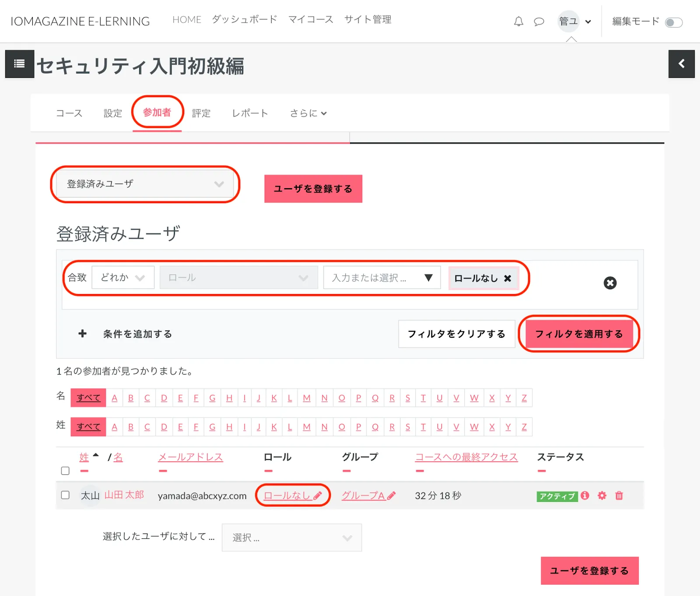Open the course index list icon
Screen dimensions: 700x596
[x=19, y=64]
